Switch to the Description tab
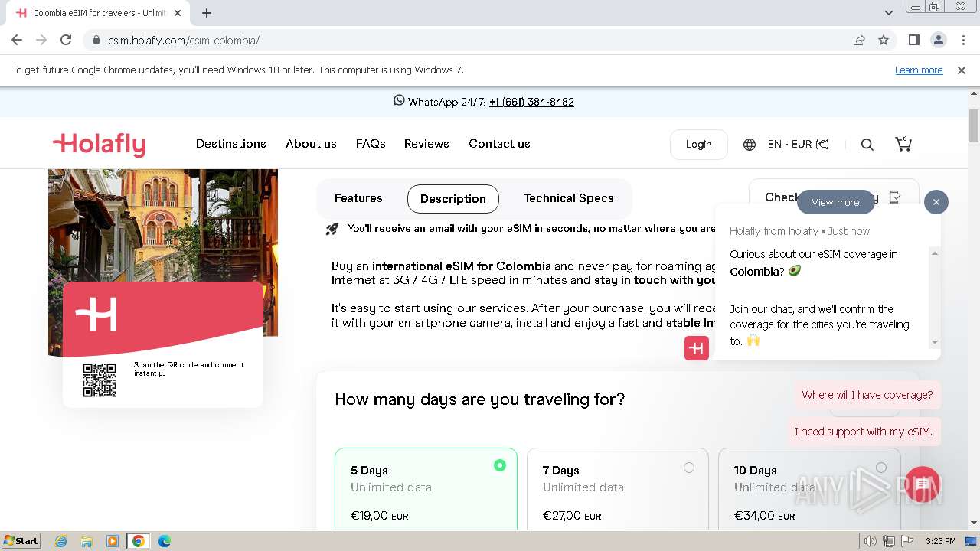 (x=453, y=199)
